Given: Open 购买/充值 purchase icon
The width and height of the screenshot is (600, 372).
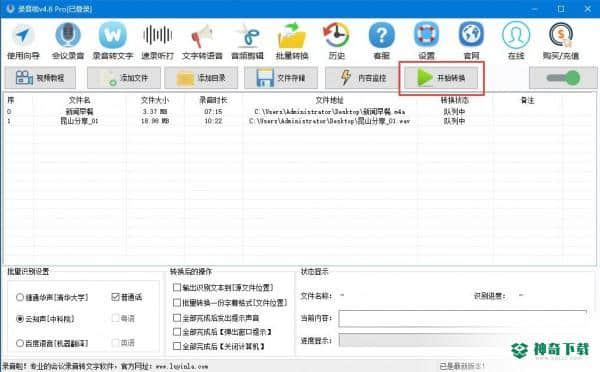Looking at the screenshot, I should 561,41.
